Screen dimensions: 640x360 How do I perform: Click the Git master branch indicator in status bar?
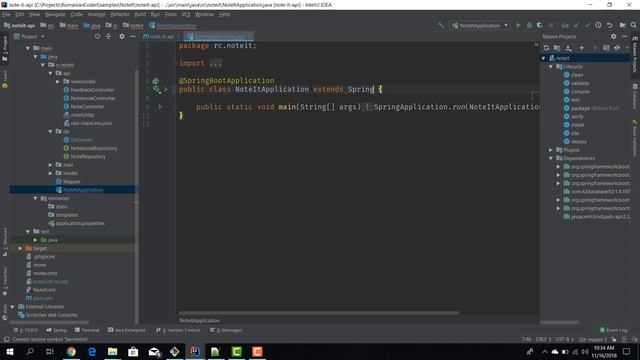coord(593,339)
